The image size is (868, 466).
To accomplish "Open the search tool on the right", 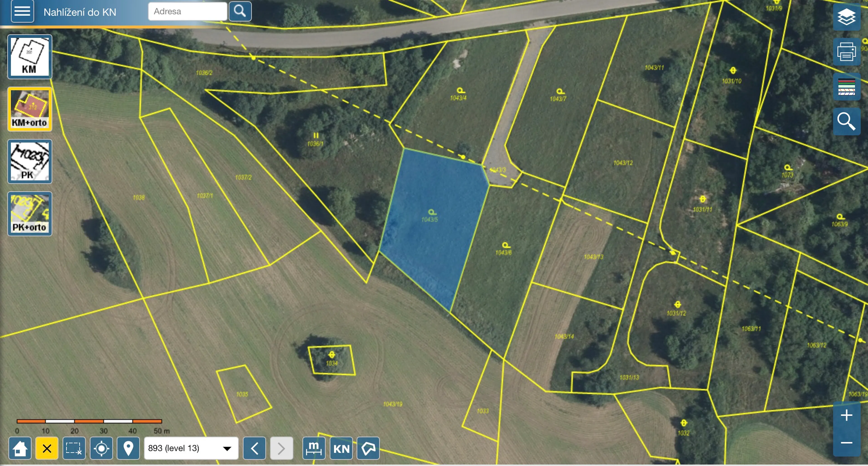I will coord(846,121).
